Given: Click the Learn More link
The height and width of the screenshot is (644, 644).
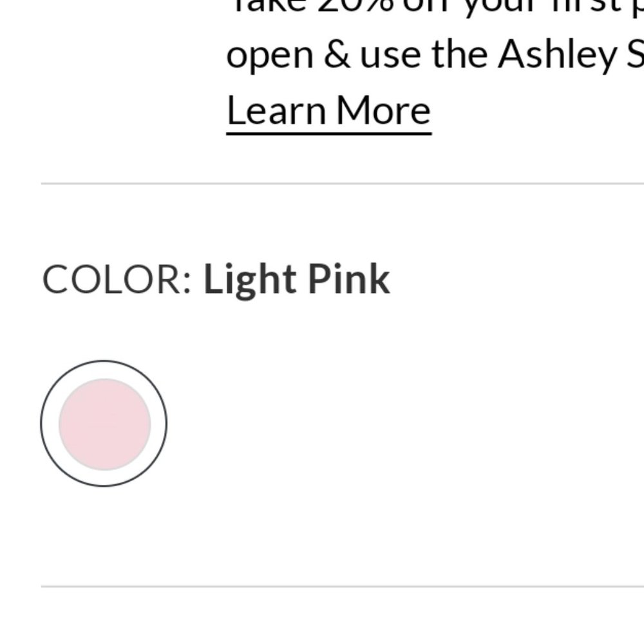Looking at the screenshot, I should point(328,111).
